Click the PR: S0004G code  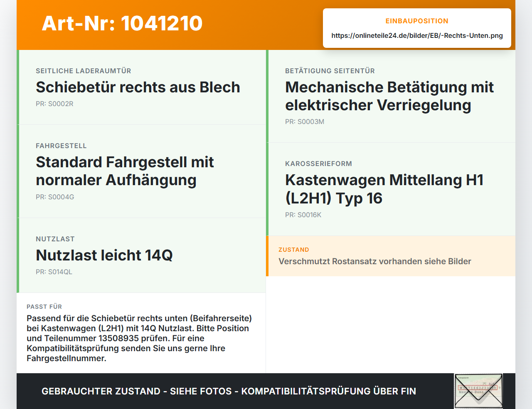tap(55, 197)
